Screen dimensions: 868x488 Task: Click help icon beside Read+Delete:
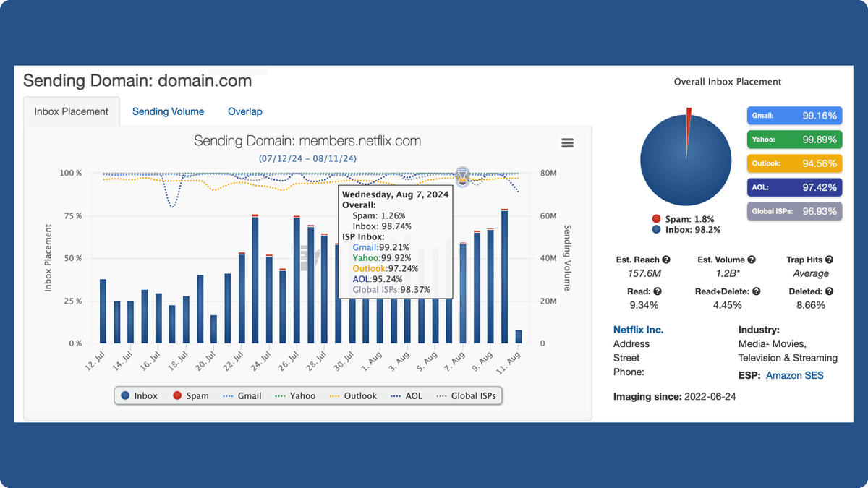756,291
